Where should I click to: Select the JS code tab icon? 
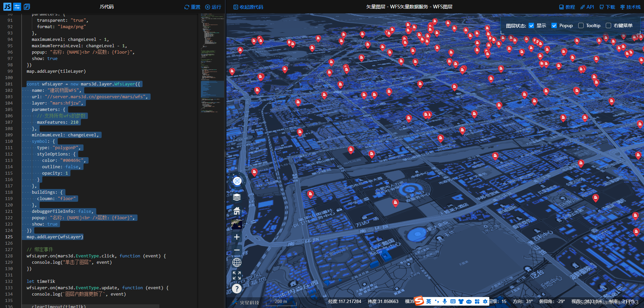click(7, 6)
